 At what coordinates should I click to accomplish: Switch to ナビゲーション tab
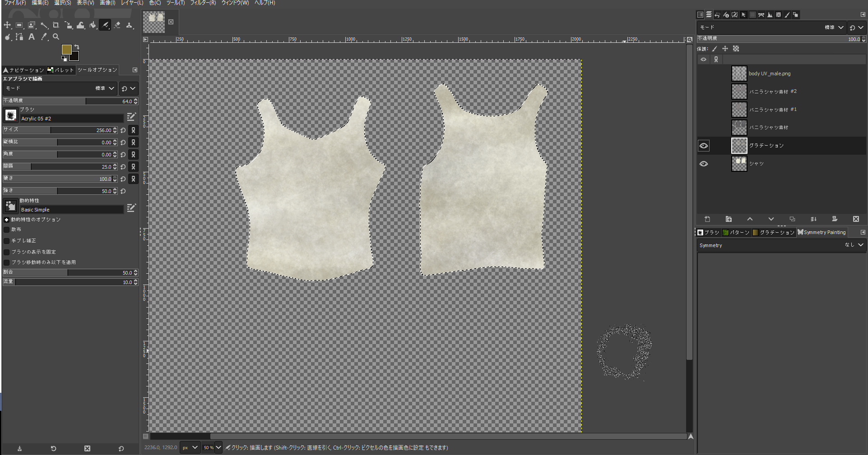tap(23, 70)
